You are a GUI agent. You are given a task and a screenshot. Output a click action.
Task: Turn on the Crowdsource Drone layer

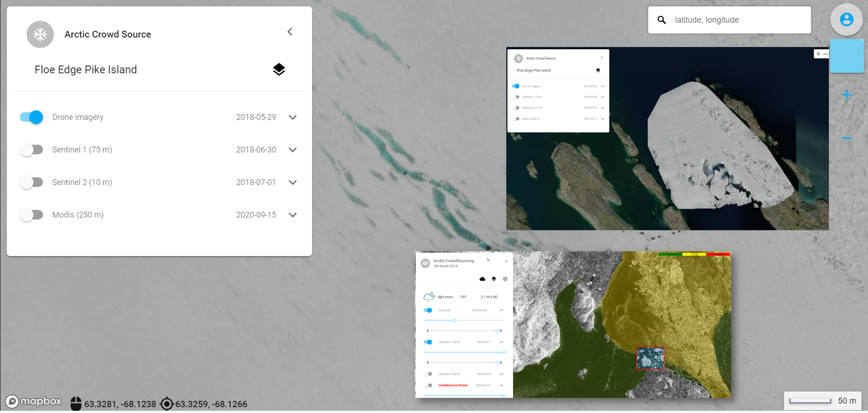(429, 385)
